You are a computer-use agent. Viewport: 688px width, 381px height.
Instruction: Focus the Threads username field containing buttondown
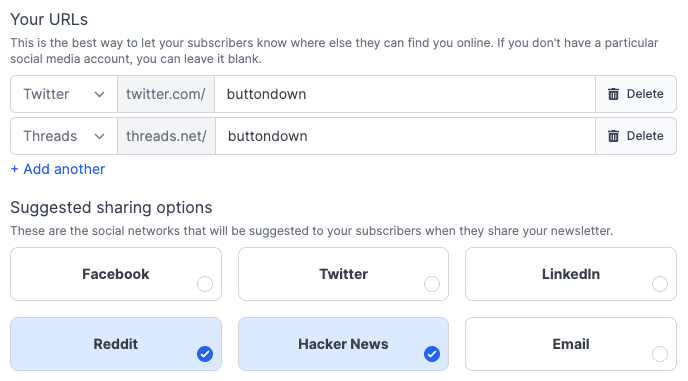tap(405, 136)
